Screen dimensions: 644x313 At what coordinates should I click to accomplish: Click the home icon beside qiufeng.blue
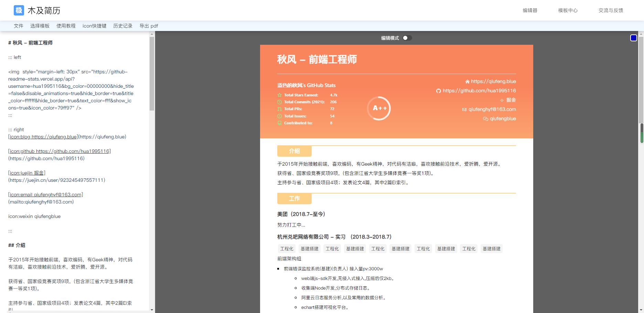(x=467, y=82)
